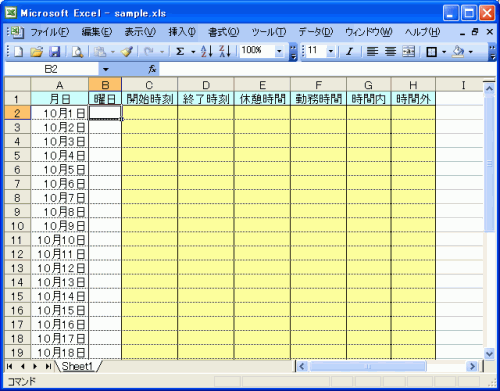Go to previous sheet tab arrow
Screen dimensions: 500x391
pos(22,366)
